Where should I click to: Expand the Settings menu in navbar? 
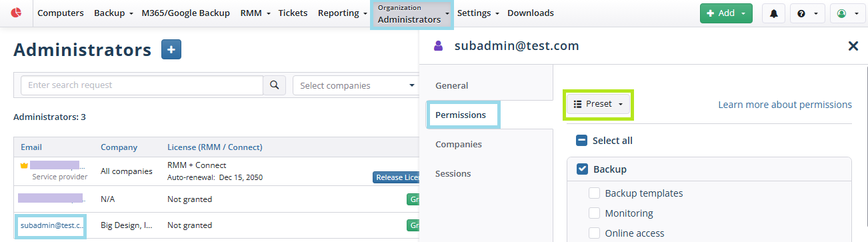coord(479,13)
